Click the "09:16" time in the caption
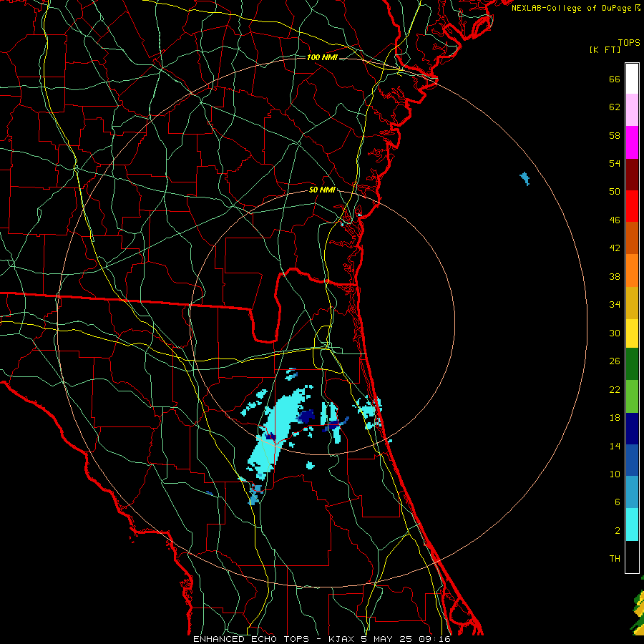This screenshot has width=644, height=644. tap(434, 639)
